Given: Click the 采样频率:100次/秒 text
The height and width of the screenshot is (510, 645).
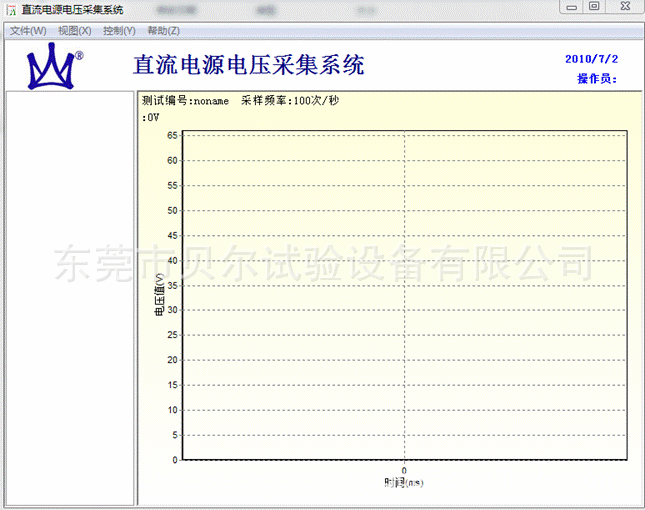Looking at the screenshot, I should pyautogui.click(x=290, y=101).
